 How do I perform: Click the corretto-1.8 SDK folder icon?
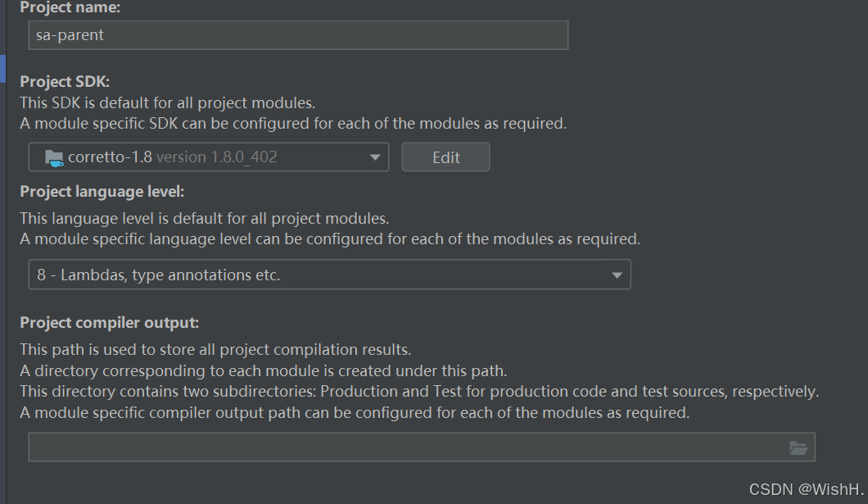click(55, 157)
